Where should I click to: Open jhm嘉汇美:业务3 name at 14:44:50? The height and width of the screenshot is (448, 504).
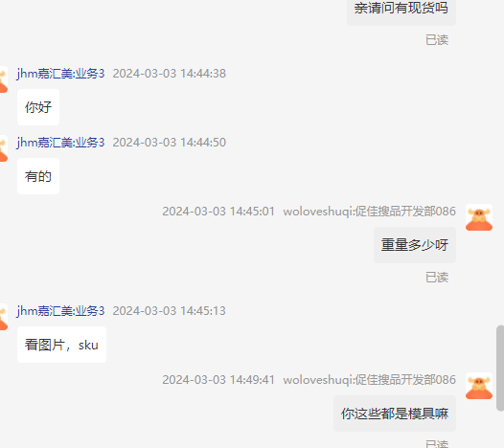(x=60, y=143)
